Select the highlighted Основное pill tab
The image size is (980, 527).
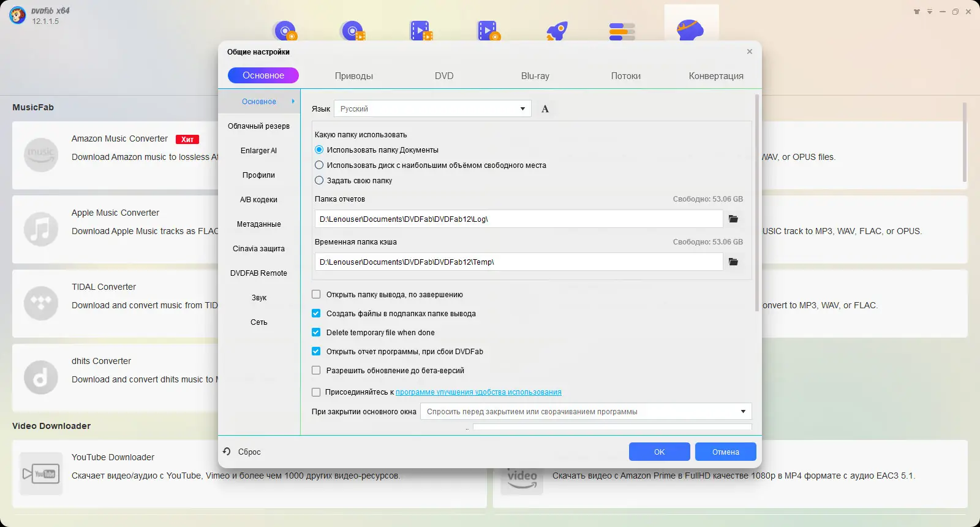tap(263, 75)
